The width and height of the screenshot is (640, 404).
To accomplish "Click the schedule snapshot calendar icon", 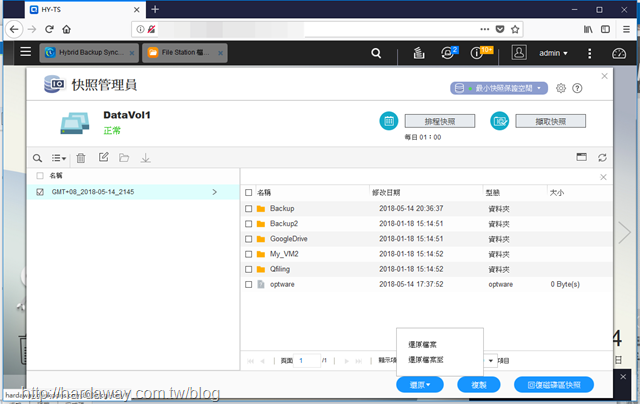I will (389, 121).
